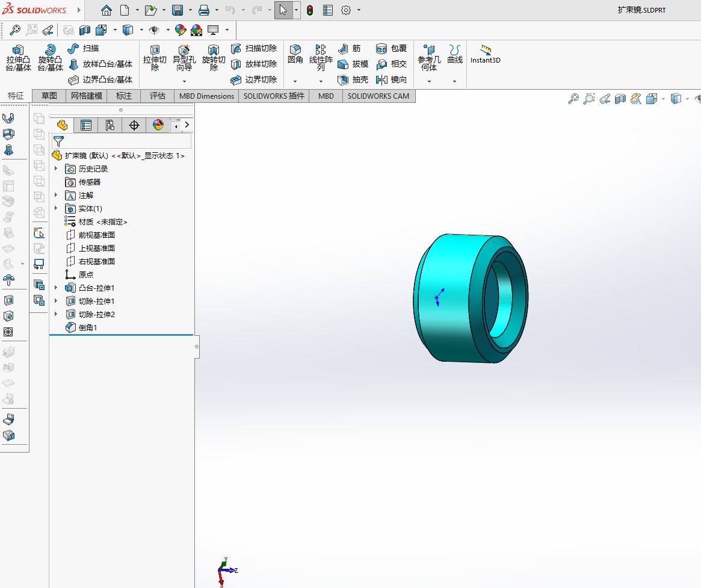Select the Wrap (包覆) feature
Image resolution: width=701 pixels, height=588 pixels.
(391, 48)
